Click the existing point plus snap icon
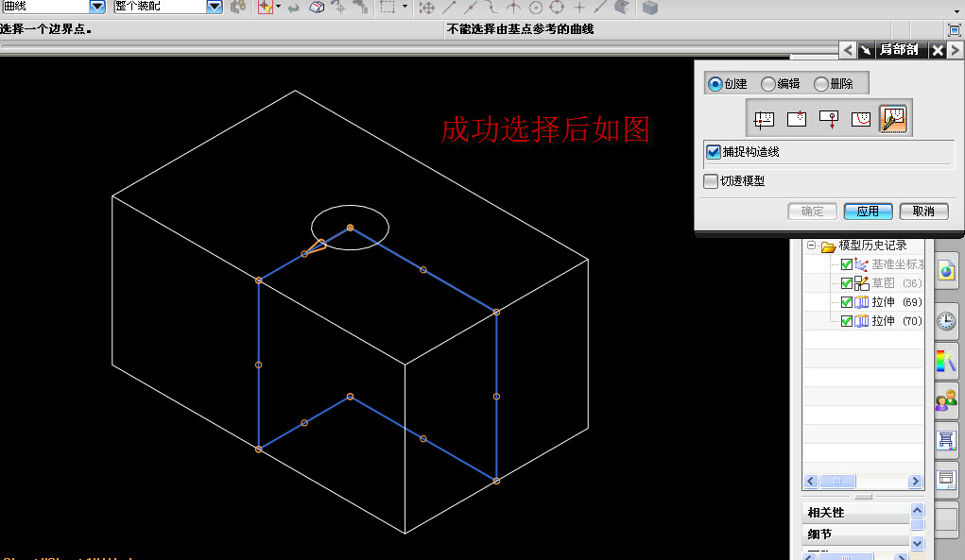The height and width of the screenshot is (560, 965). pos(579,8)
